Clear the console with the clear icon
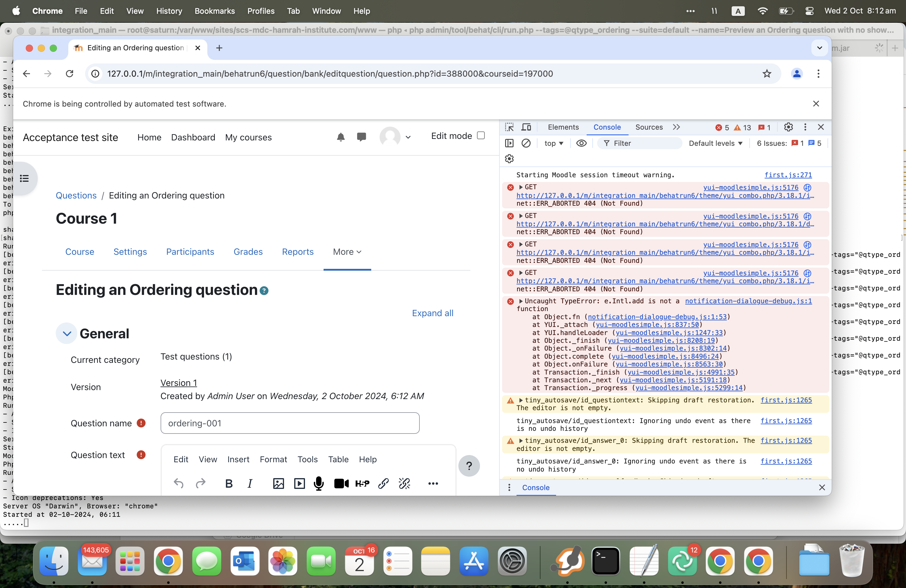Screen dimensions: 906x588 click(526, 143)
